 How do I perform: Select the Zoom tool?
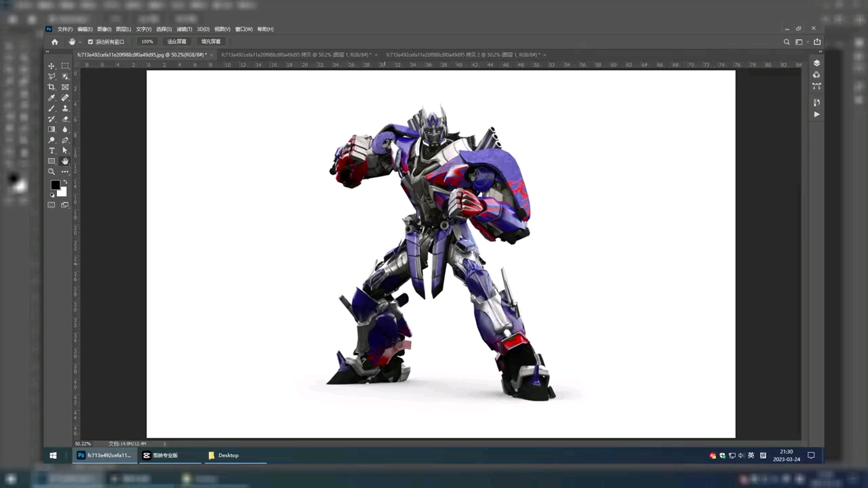(52, 171)
